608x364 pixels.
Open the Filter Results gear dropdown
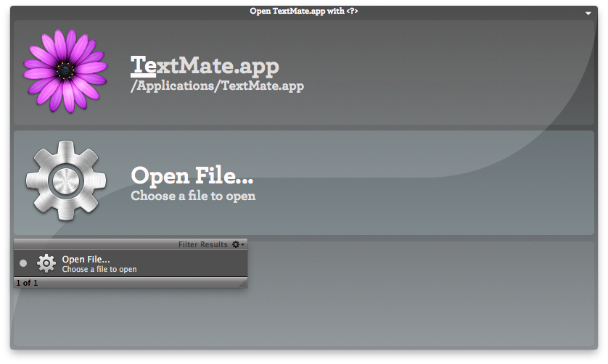238,244
